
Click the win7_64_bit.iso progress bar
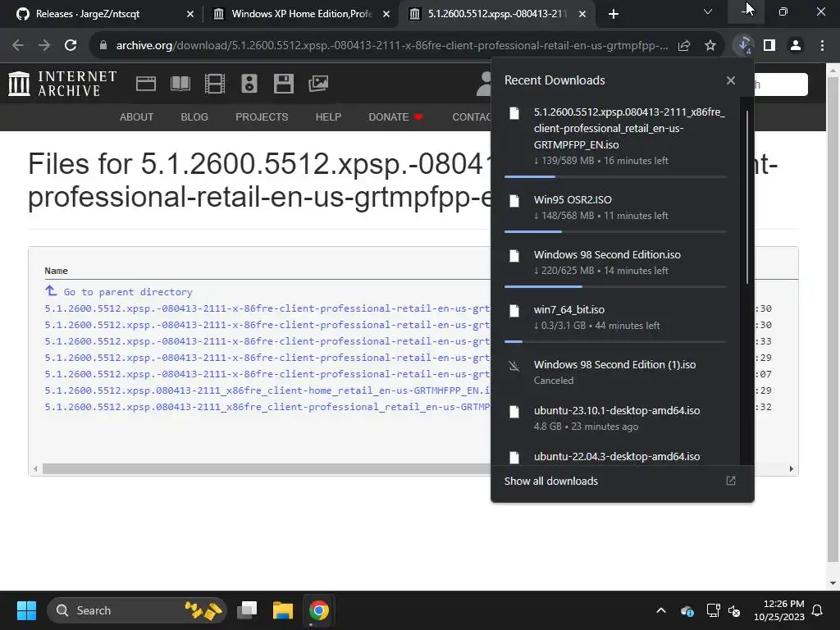[615, 341]
